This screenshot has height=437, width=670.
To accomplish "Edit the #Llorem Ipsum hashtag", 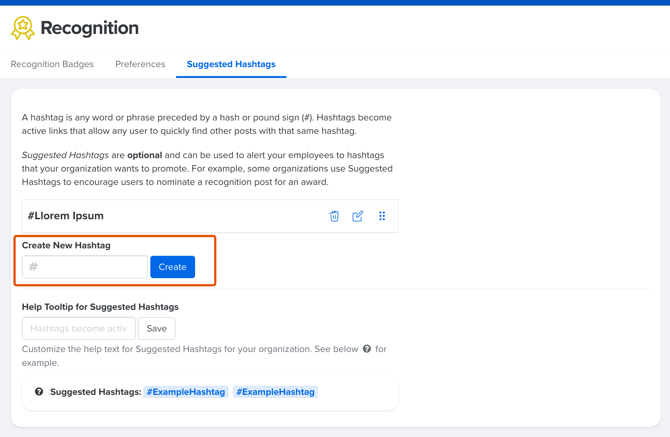I will tap(358, 216).
